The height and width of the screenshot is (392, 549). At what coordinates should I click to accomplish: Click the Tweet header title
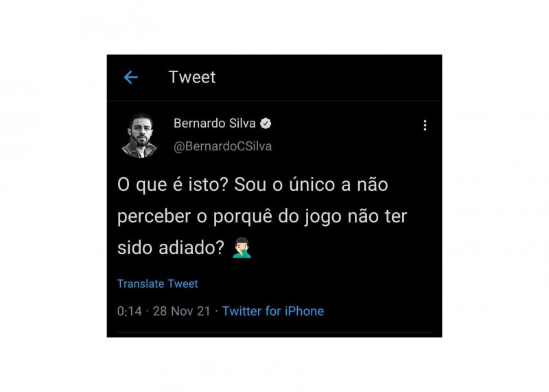[192, 77]
